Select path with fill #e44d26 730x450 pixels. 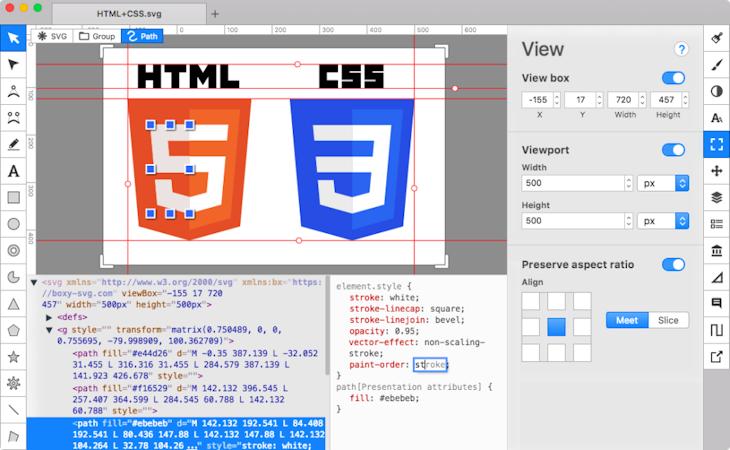(196, 364)
